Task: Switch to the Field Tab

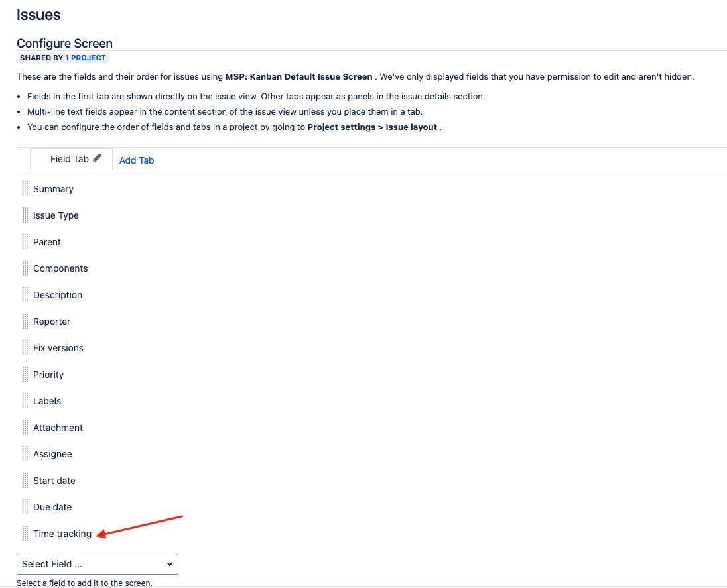Action: [x=70, y=159]
